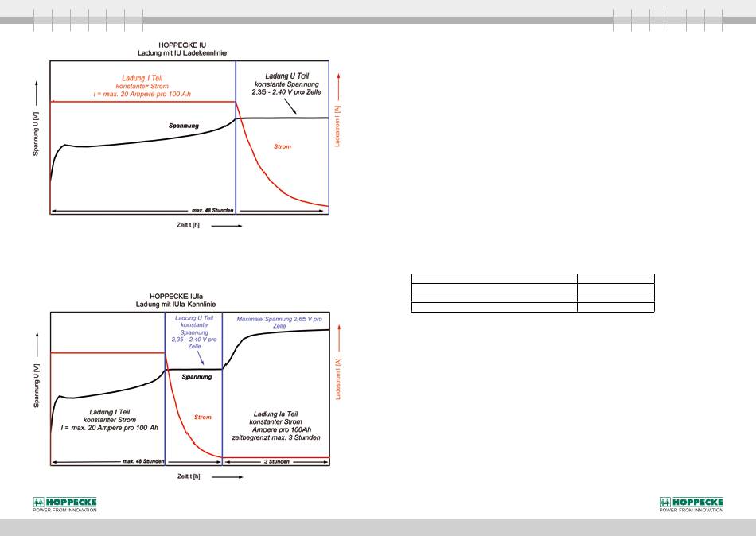Click the "Spannung U [V]" axis label of the IU chart
Screen dimensions: 756x536
pyautogui.click(x=36, y=134)
